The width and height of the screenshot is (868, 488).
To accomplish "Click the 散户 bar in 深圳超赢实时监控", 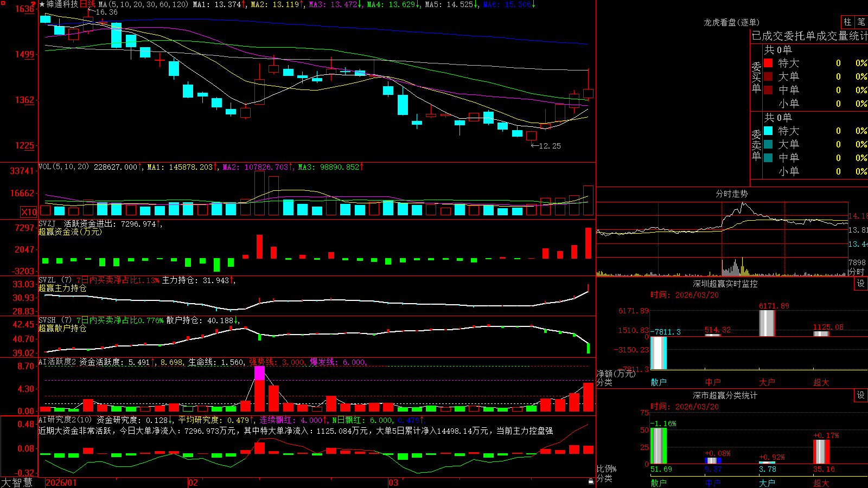I will (659, 353).
